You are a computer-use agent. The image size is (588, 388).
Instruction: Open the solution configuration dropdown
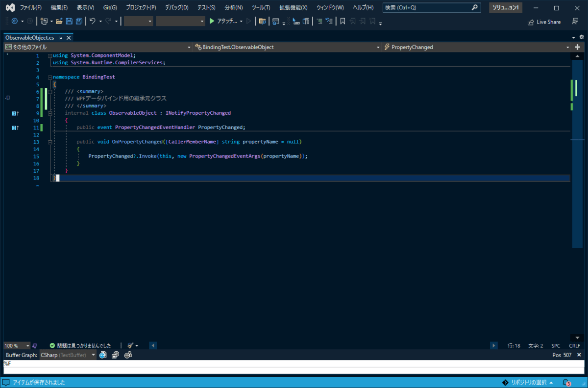click(139, 21)
